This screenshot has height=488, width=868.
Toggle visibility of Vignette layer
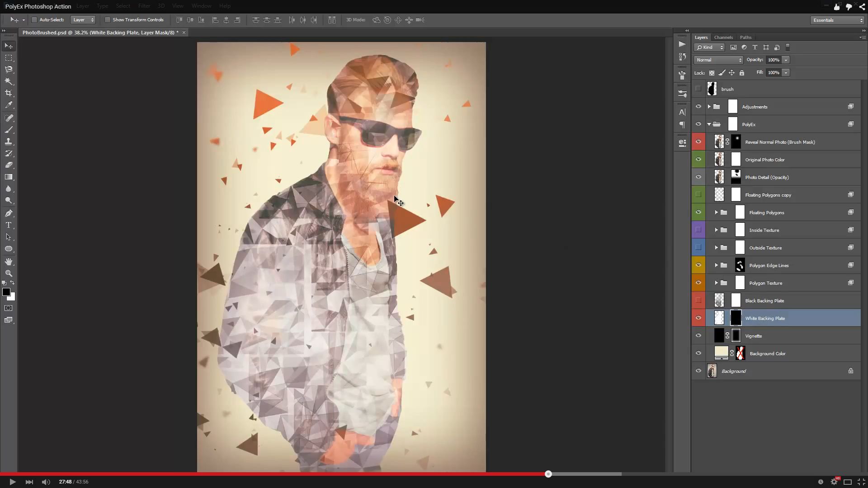698,335
